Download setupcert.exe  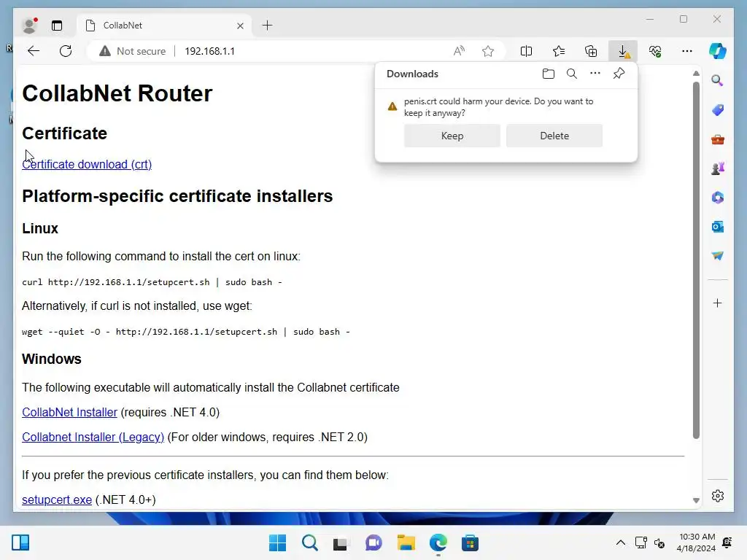[57, 499]
